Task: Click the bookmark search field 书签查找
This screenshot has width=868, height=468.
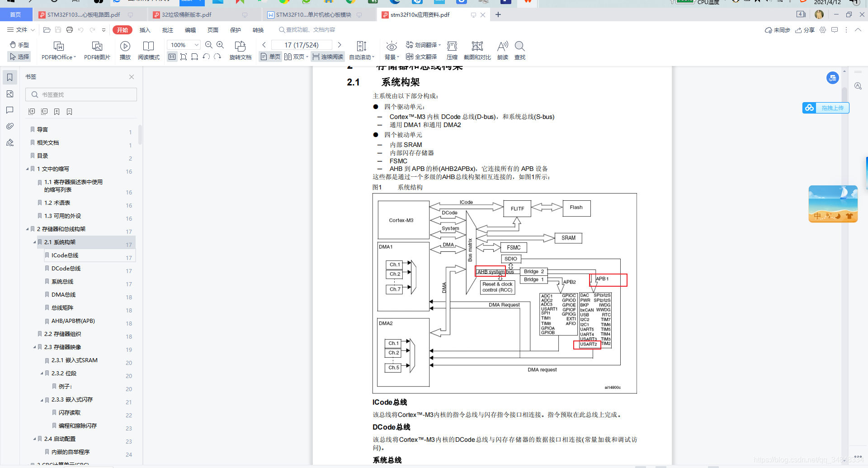Action: point(81,95)
